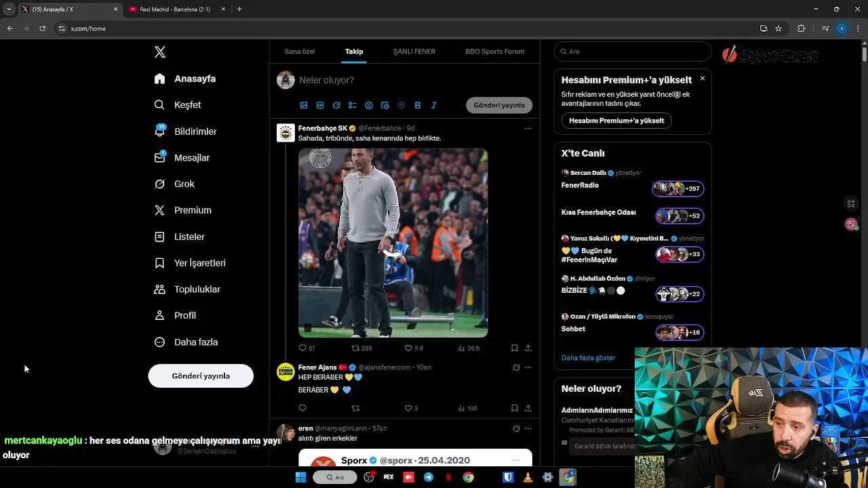Insert Grok image in composer
868x488 pixels.
coord(336,105)
